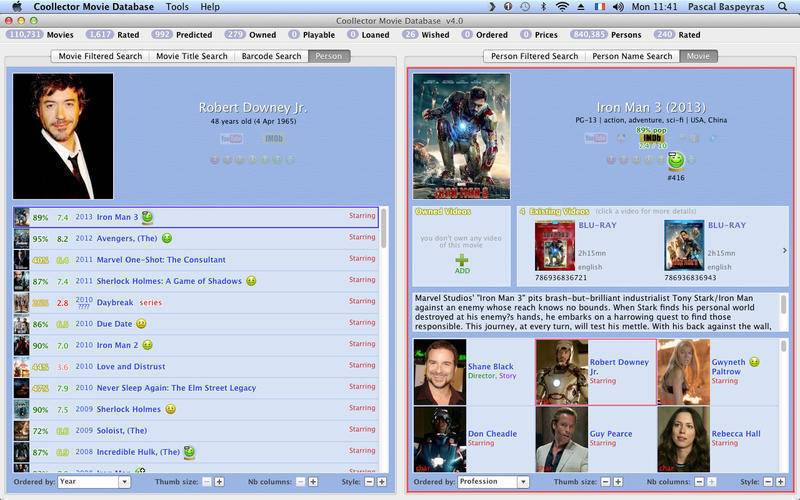Screen dimensions: 800x500
Task: Increase Thumb size in left panel
Action: [x=219, y=482]
